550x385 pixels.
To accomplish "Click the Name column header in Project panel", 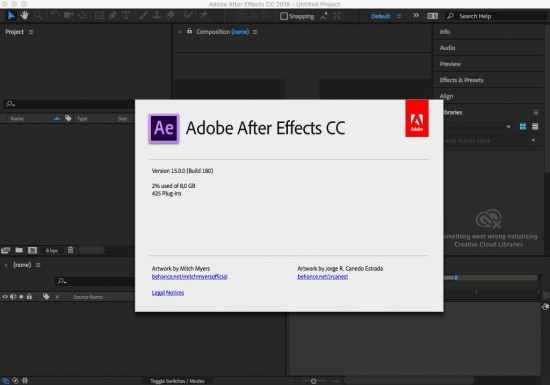I will pos(17,119).
